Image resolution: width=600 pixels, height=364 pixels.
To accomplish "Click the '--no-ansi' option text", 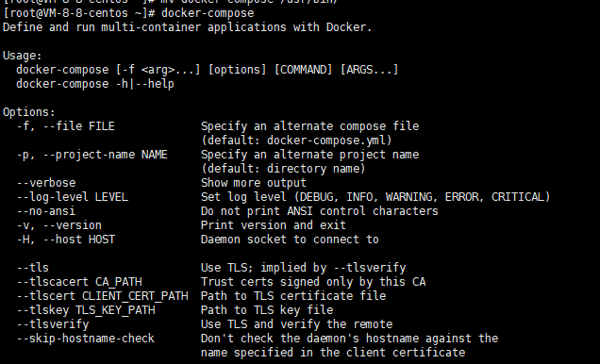I will click(46, 211).
